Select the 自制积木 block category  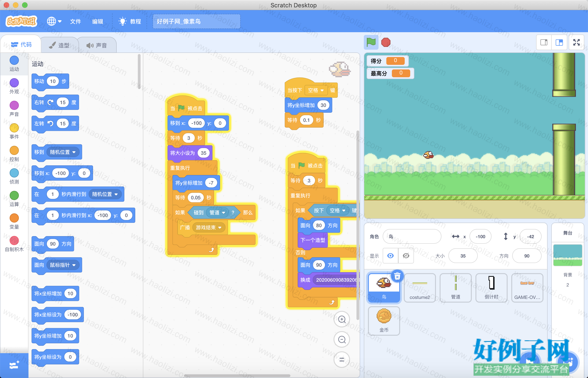point(14,244)
